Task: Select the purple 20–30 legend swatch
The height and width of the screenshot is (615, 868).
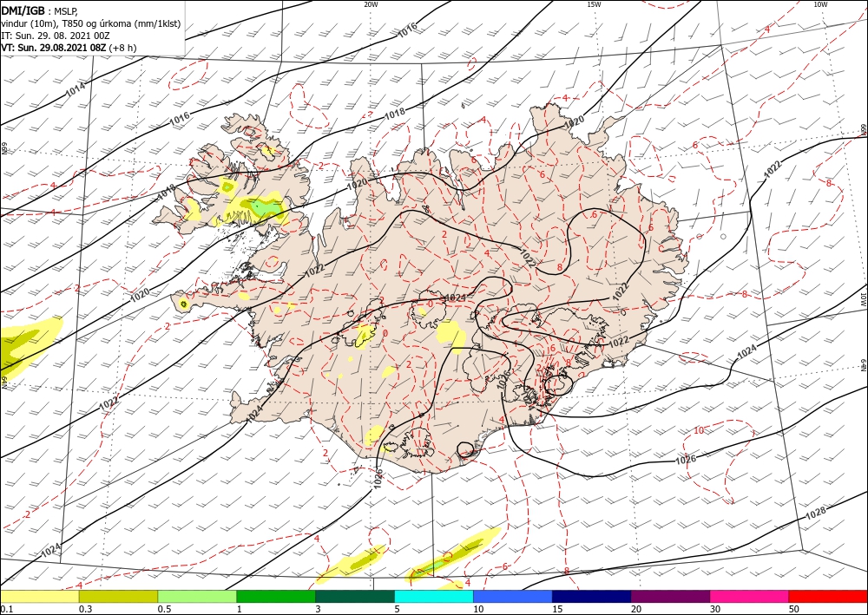Action: 670,597
